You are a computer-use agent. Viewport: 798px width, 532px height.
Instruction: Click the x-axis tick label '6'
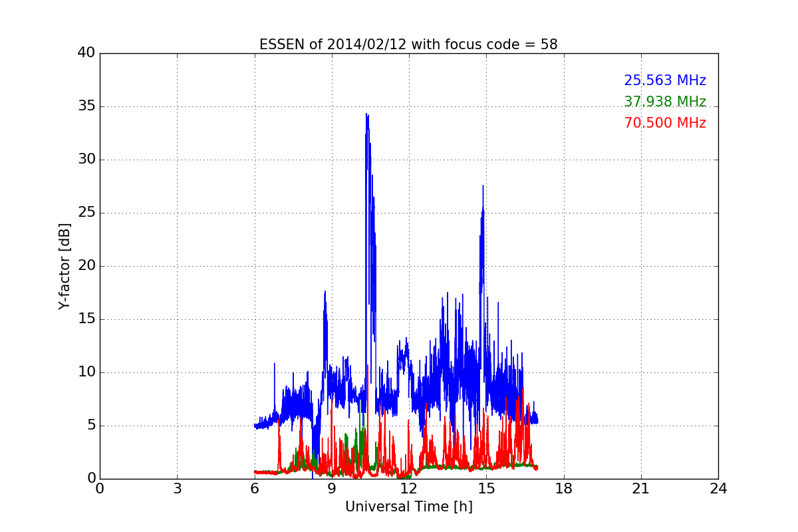(x=254, y=489)
